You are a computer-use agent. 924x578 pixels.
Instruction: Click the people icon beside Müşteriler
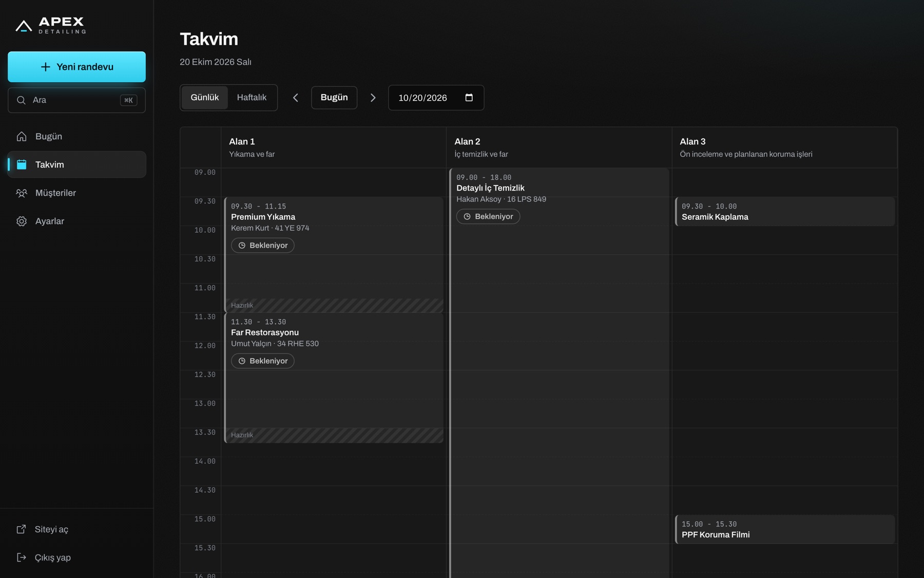coord(22,193)
